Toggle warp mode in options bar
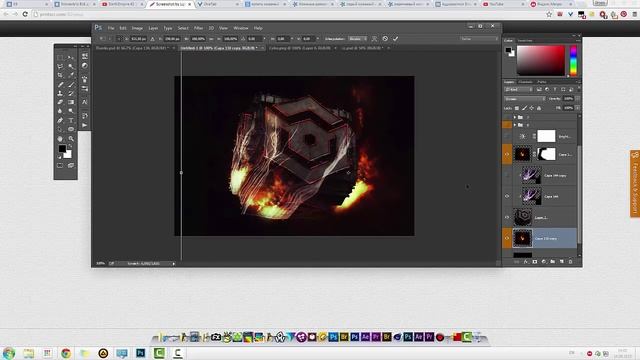This screenshot has width=640, height=360. click(374, 39)
